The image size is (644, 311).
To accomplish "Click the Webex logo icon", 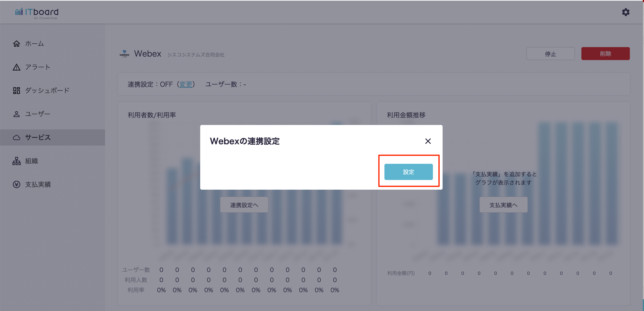I will [x=124, y=54].
